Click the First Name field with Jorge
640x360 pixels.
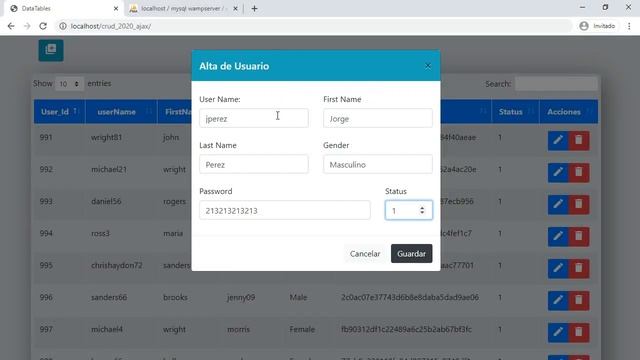pos(378,118)
